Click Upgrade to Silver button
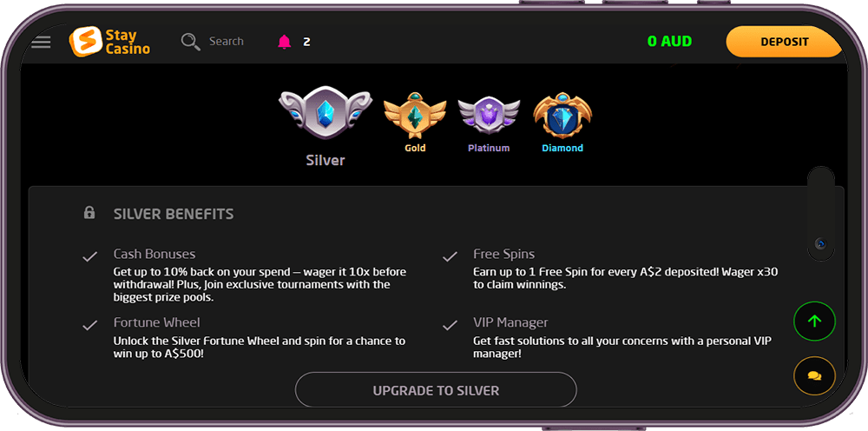Screen dimensions: 868x431 (436, 390)
